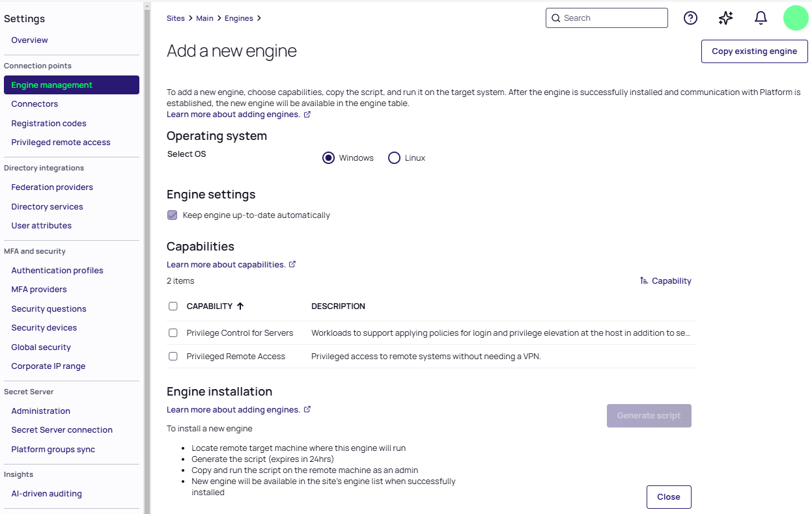This screenshot has height=514, width=812.
Task: Select the Linux radio button
Action: click(x=394, y=158)
